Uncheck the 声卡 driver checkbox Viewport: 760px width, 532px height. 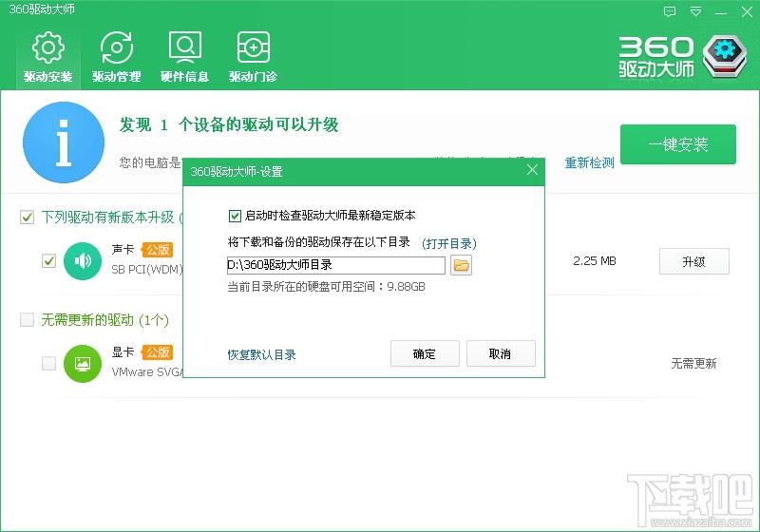point(49,261)
